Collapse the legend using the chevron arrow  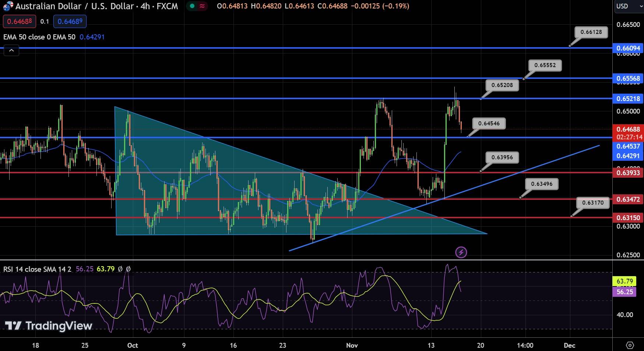point(11,50)
